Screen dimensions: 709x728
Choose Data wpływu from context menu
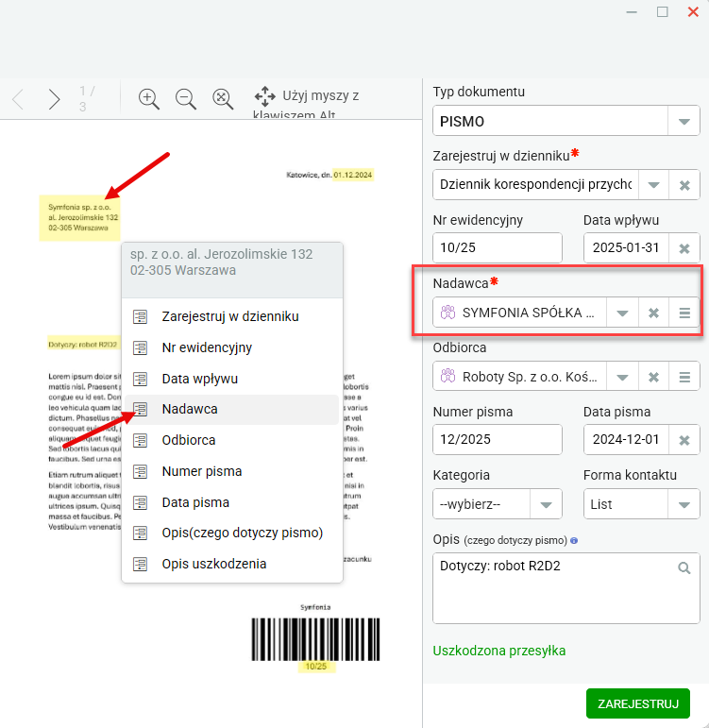(231, 379)
